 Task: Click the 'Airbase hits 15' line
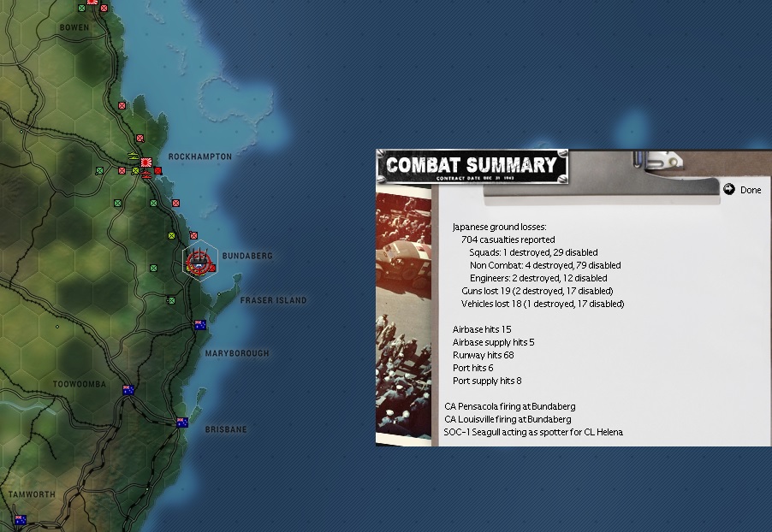click(x=482, y=329)
